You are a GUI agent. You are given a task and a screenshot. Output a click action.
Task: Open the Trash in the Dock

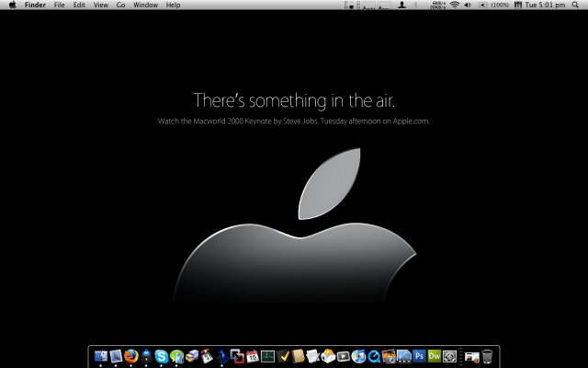point(487,356)
